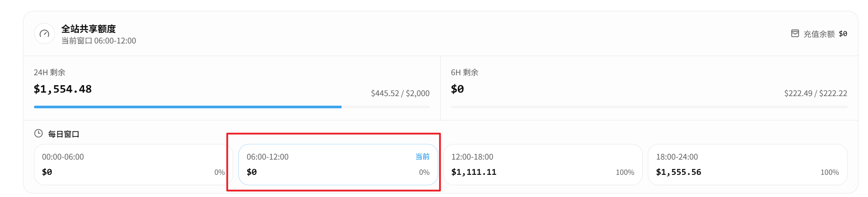
Task: Click the wallet icon next to 充值余额
Action: 795,33
